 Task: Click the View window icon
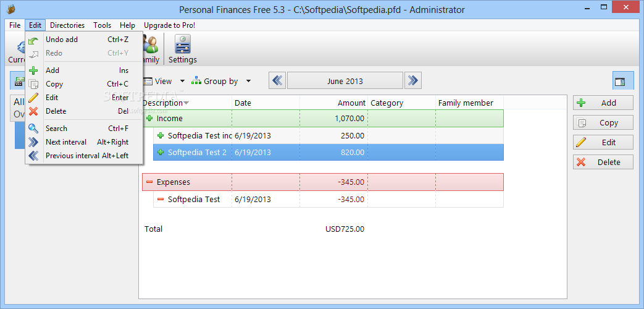click(148, 82)
